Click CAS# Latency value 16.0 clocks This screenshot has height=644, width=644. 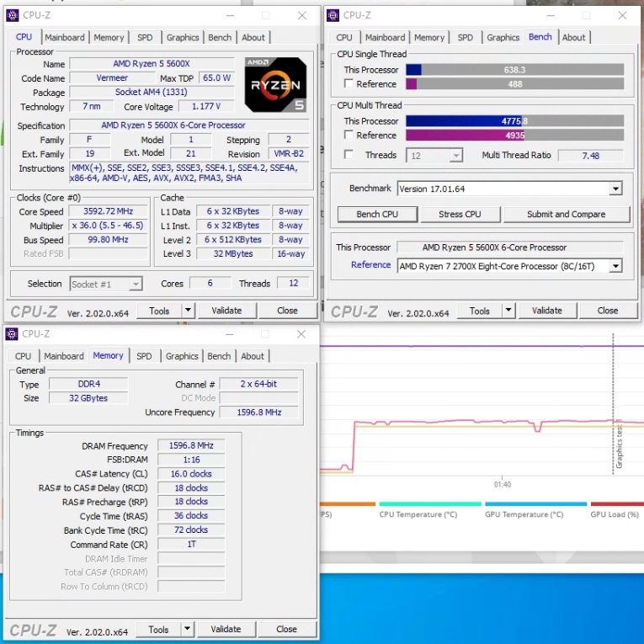[191, 474]
